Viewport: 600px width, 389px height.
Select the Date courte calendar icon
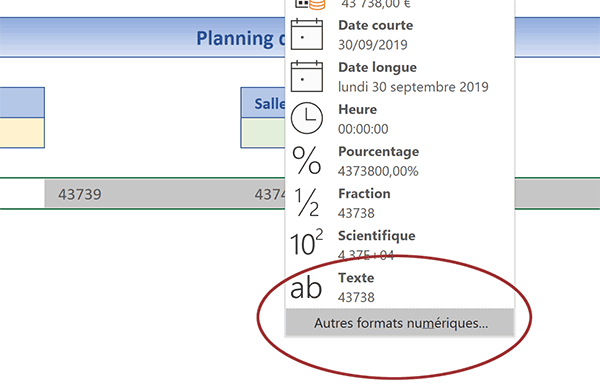pyautogui.click(x=307, y=34)
